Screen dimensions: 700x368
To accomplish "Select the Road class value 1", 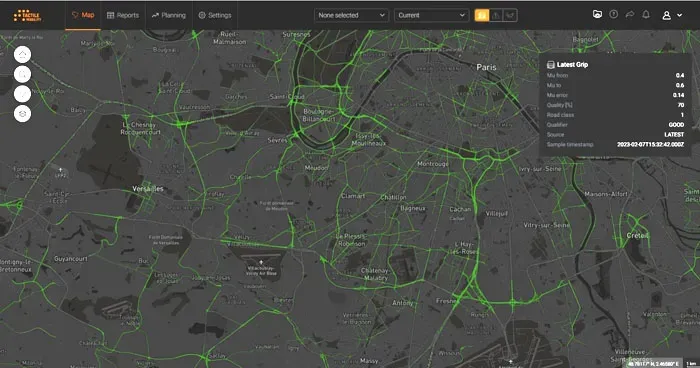I will click(x=682, y=115).
